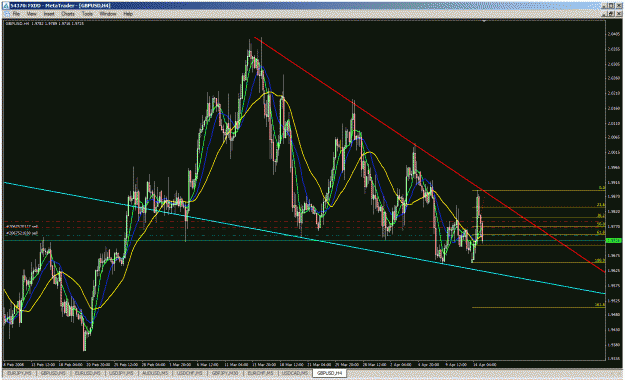Click the 11 Mar 04:00 time axis label
The image size is (625, 380).
(x=236, y=364)
